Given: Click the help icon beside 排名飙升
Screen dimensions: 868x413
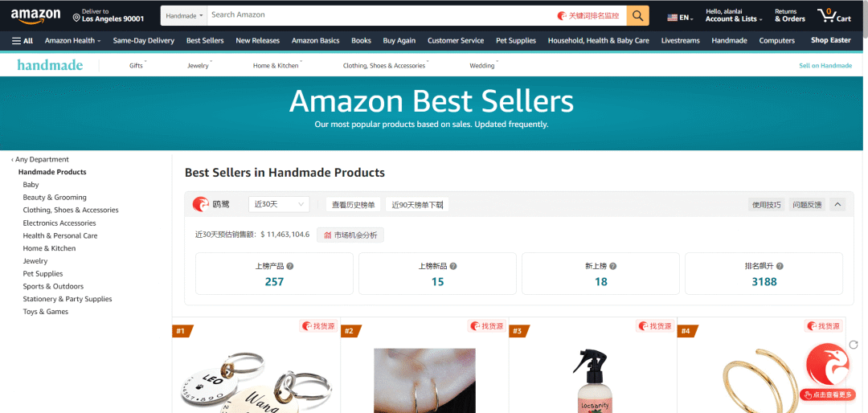Looking at the screenshot, I should pos(780,266).
